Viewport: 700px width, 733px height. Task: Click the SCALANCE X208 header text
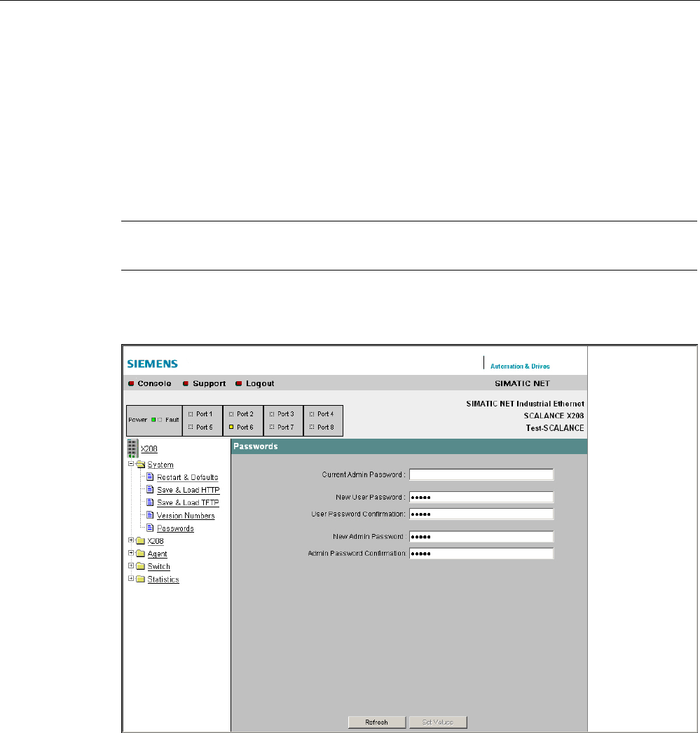click(x=554, y=416)
